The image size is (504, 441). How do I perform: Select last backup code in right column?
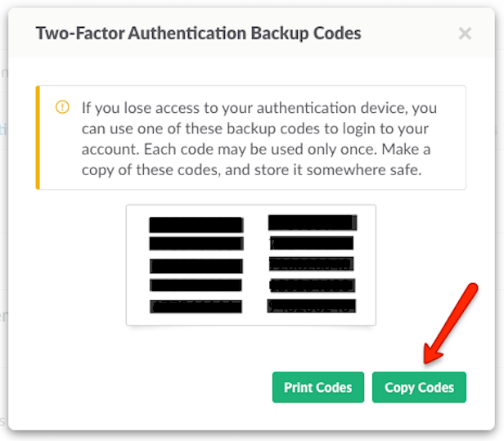311,306
